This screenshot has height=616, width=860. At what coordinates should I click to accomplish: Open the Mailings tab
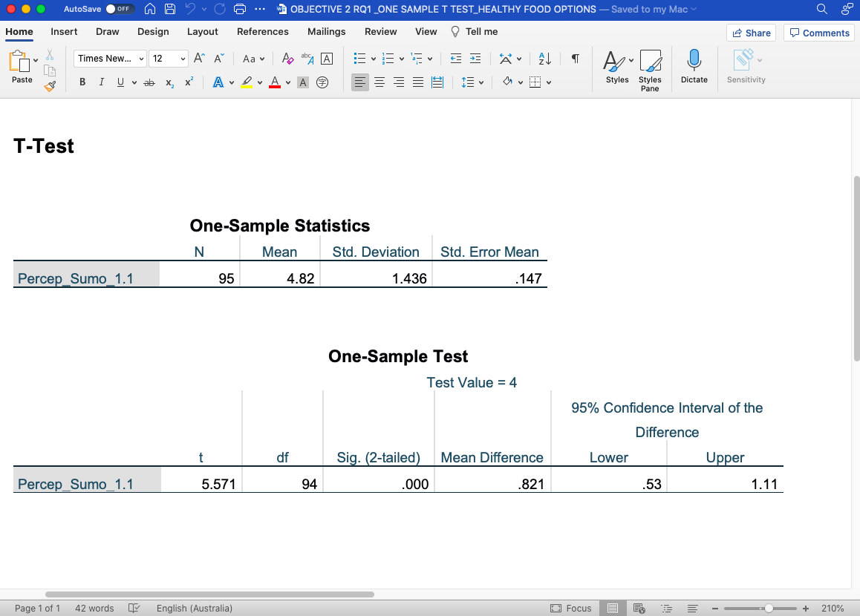point(326,31)
